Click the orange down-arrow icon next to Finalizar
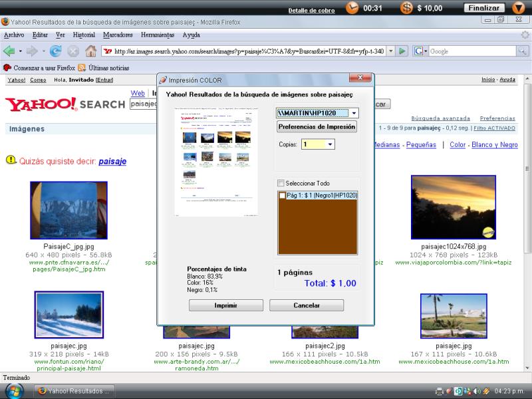532x399 pixels. coord(518,7)
